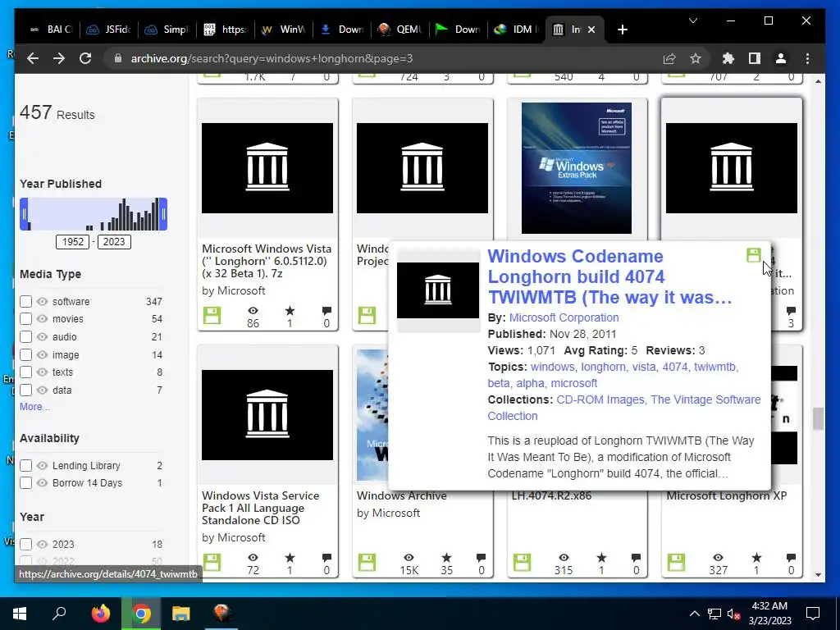840x630 pixels.
Task: Go forward in browser history
Action: [59, 58]
